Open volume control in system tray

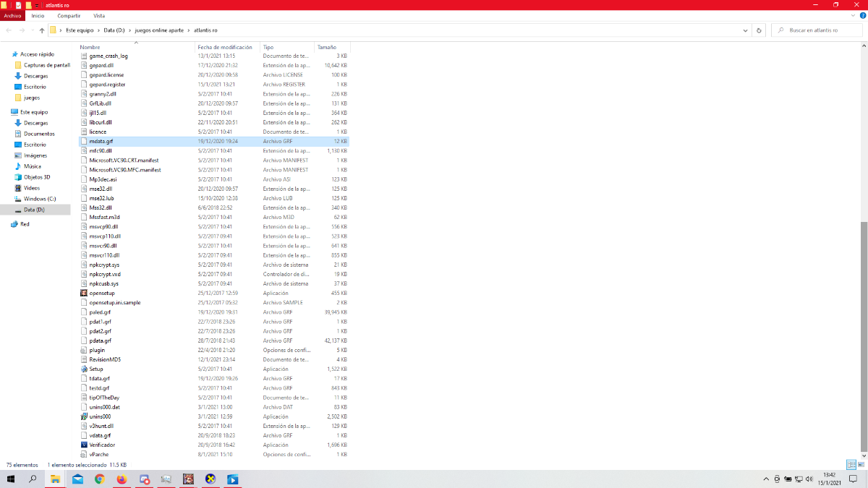point(811,479)
